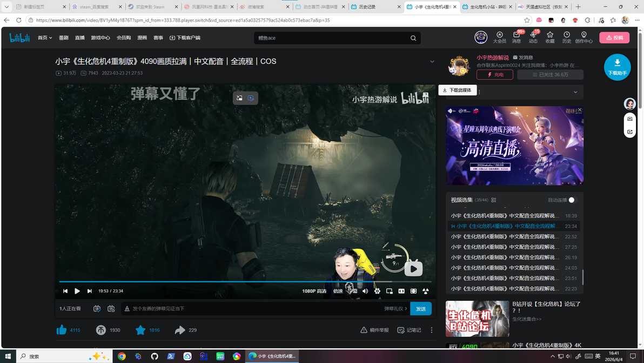Open danmaku settings icon beside toggle
644x363 pixels.
[111, 309]
